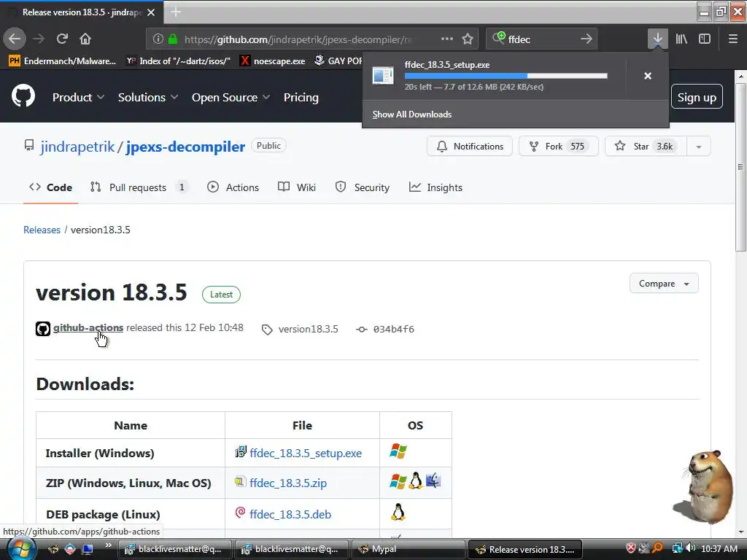The width and height of the screenshot is (747, 560).
Task: Click the tag icon beside version18.3.5
Action: [x=267, y=330]
